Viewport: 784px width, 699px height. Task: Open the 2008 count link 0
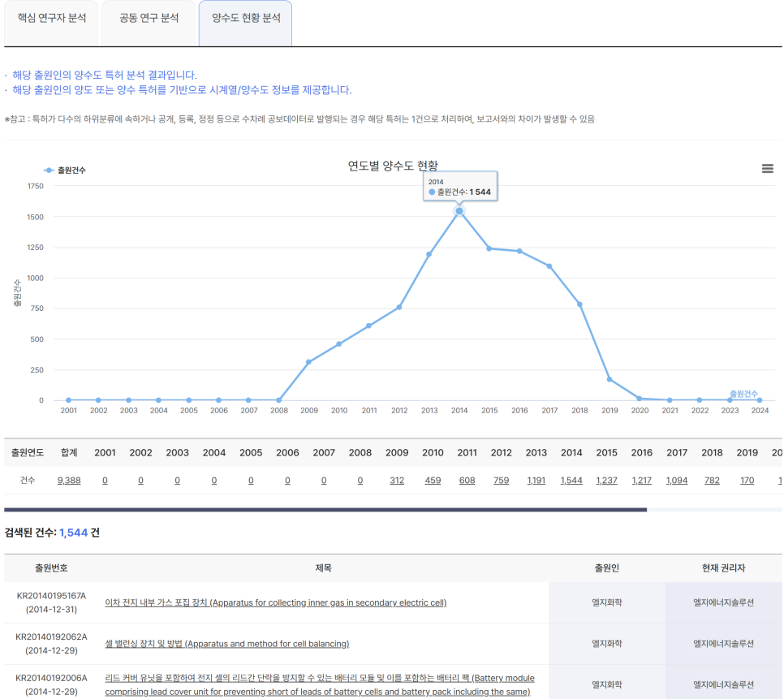click(360, 481)
